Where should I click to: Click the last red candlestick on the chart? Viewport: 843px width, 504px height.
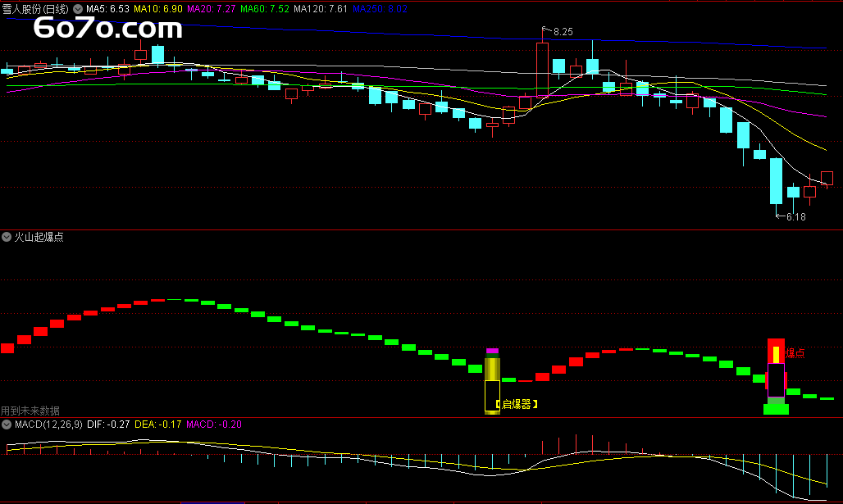pos(827,179)
